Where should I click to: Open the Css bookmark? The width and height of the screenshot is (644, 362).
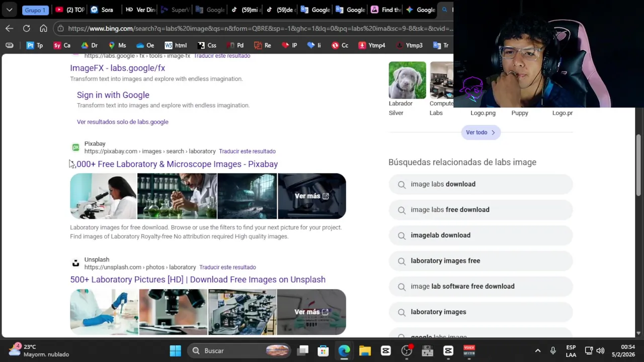pos(207,45)
